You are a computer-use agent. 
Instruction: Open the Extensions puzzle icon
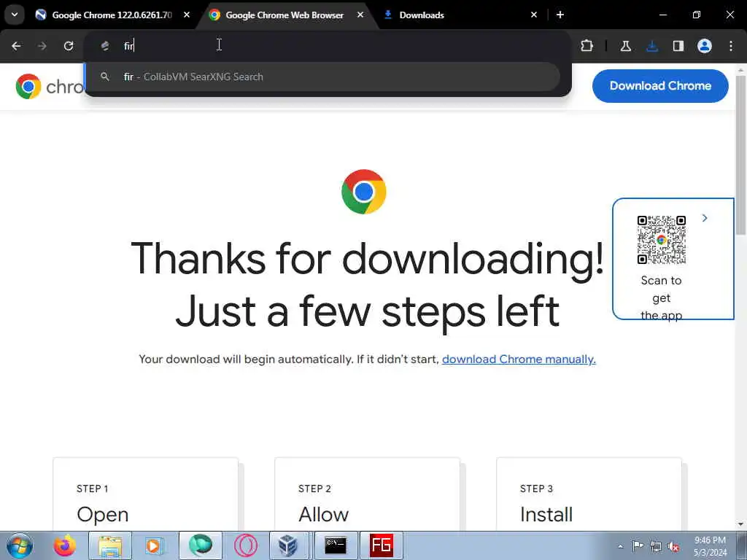(587, 46)
